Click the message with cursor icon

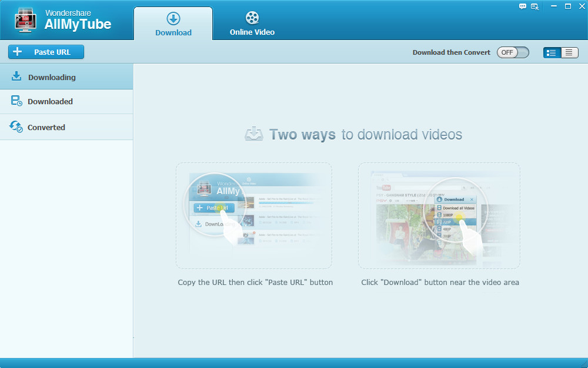click(x=534, y=6)
